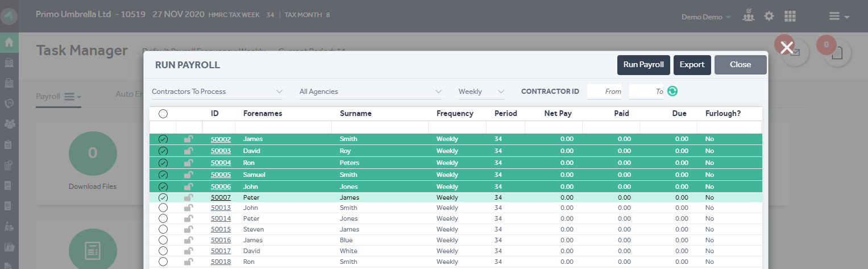Click the Contractor ID To field
The height and width of the screenshot is (269, 868).
pos(646,92)
